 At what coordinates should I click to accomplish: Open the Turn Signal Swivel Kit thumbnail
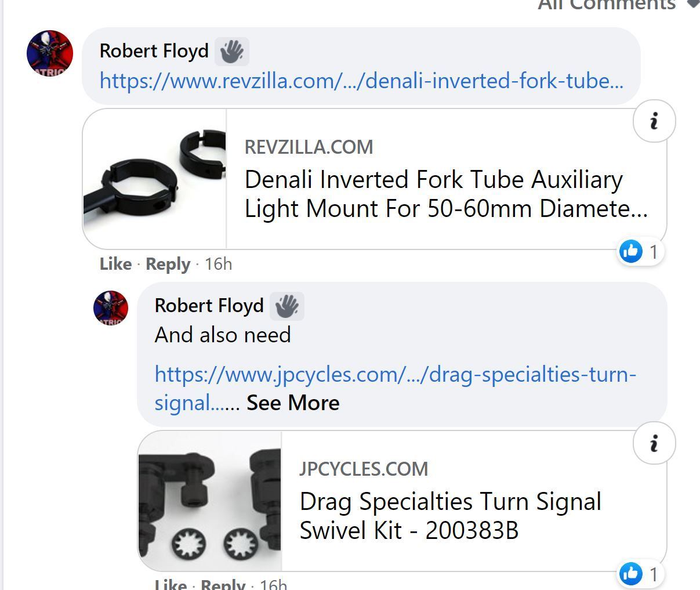coord(210,501)
